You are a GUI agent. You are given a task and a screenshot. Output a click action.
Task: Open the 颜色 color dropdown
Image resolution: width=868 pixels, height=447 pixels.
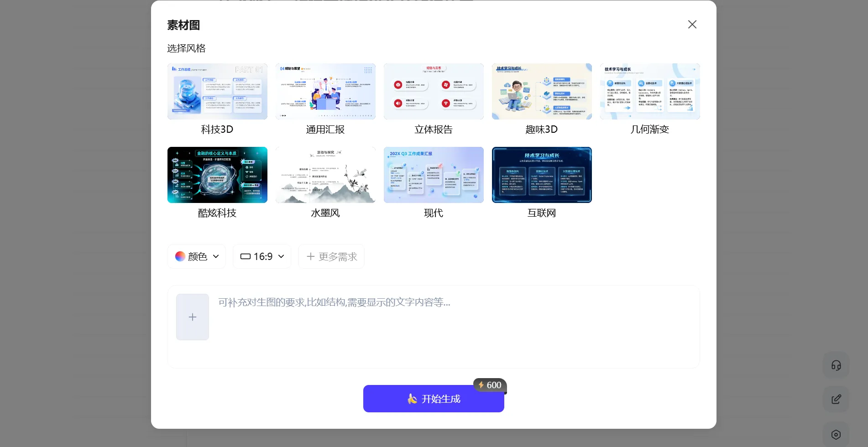coord(197,256)
